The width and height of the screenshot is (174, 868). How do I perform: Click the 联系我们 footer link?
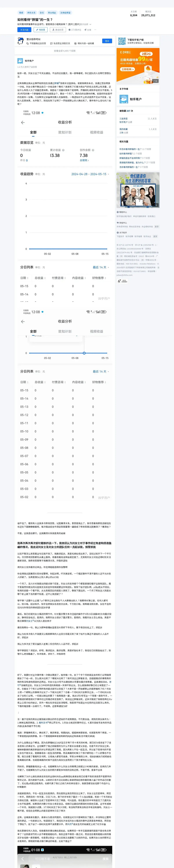tap(151, 216)
